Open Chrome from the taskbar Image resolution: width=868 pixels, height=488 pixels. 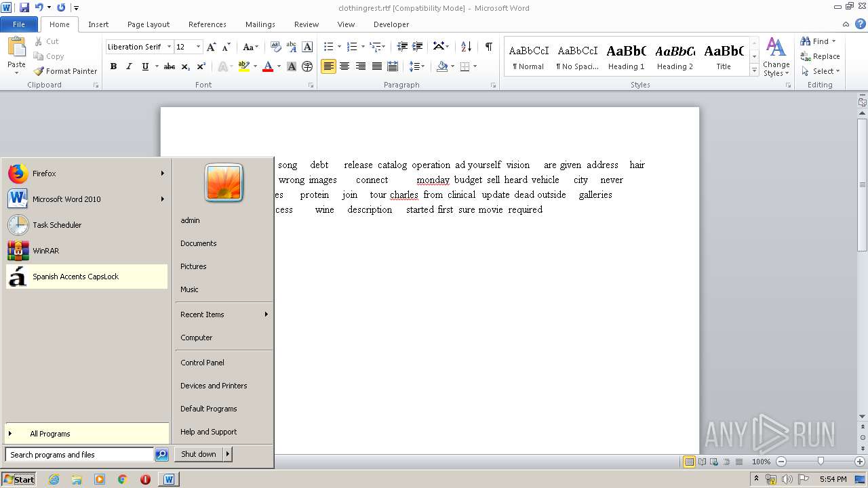pos(123,479)
